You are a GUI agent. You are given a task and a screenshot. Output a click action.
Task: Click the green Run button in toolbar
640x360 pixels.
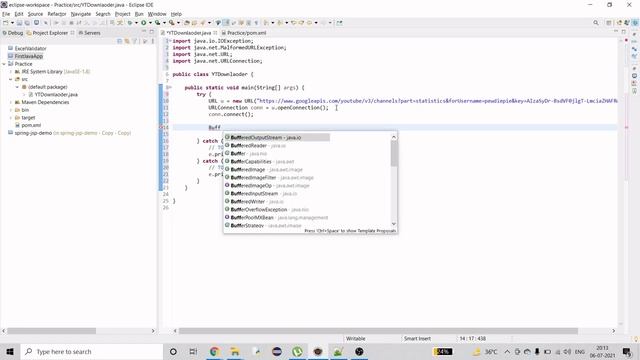[144, 23]
